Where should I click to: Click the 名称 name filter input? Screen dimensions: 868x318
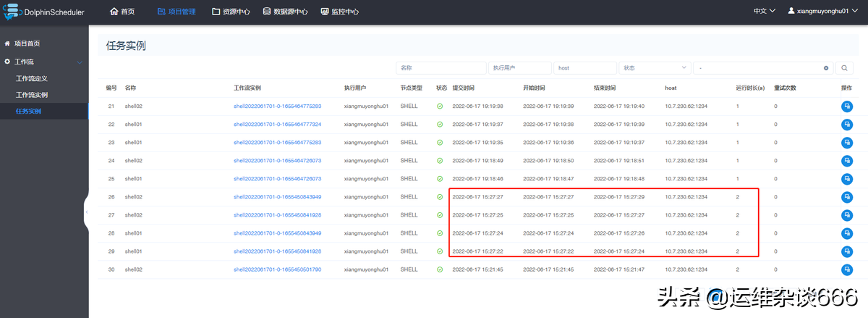pos(441,67)
